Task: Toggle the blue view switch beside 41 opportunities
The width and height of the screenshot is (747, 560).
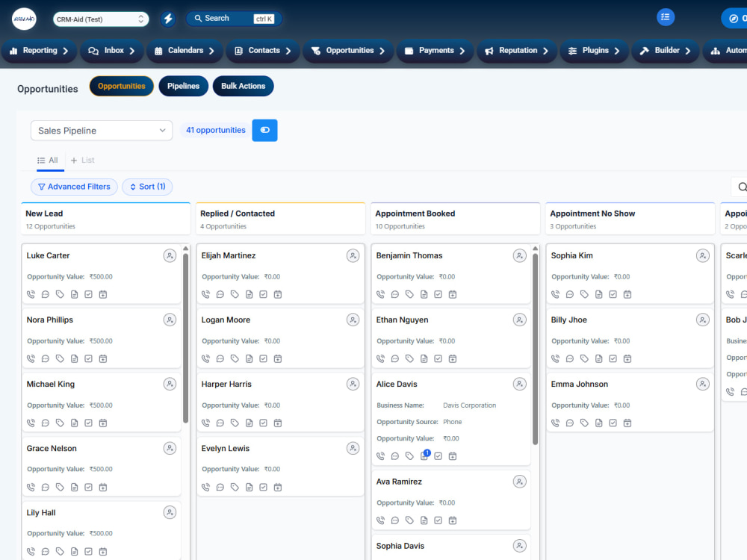Action: point(265,130)
